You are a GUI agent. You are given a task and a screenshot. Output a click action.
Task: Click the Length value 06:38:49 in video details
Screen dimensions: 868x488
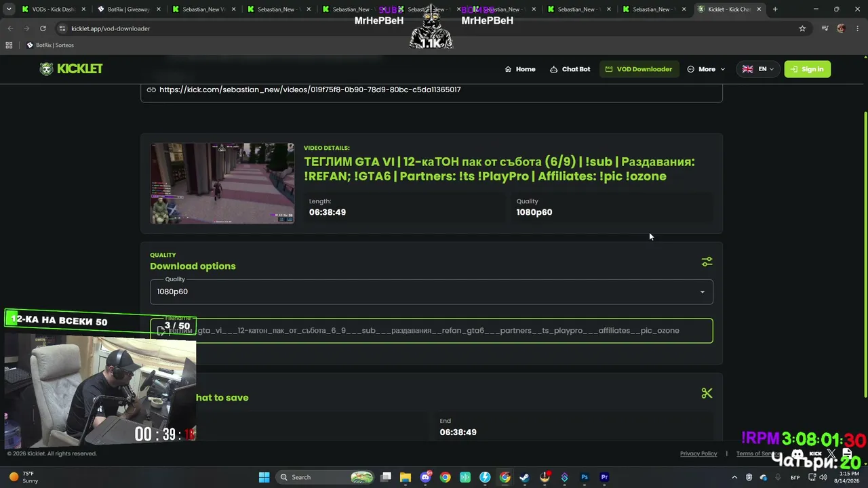click(x=328, y=212)
